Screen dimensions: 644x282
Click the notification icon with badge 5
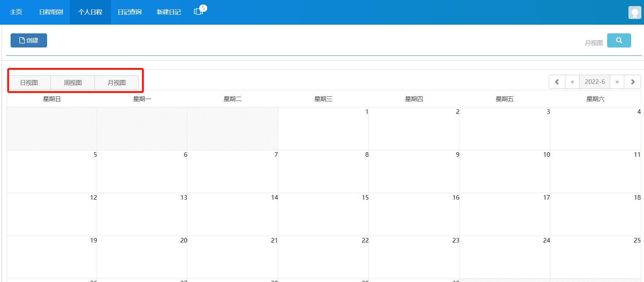(199, 11)
